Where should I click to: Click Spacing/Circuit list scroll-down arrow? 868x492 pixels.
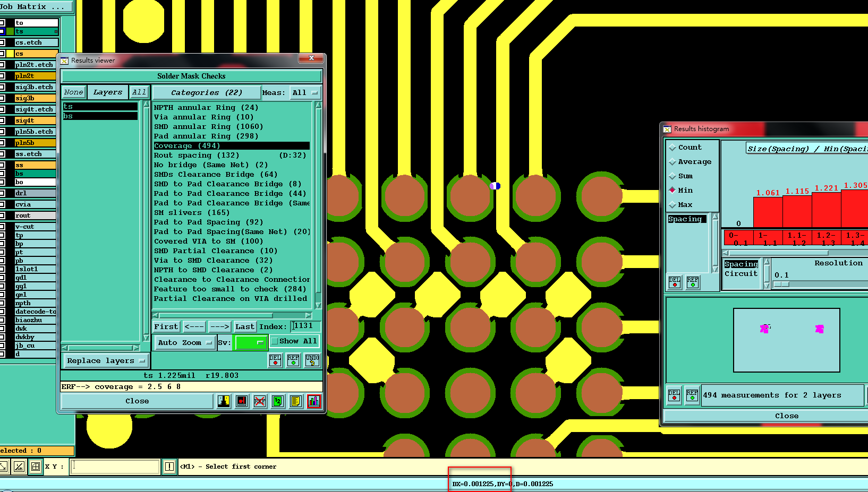(767, 286)
